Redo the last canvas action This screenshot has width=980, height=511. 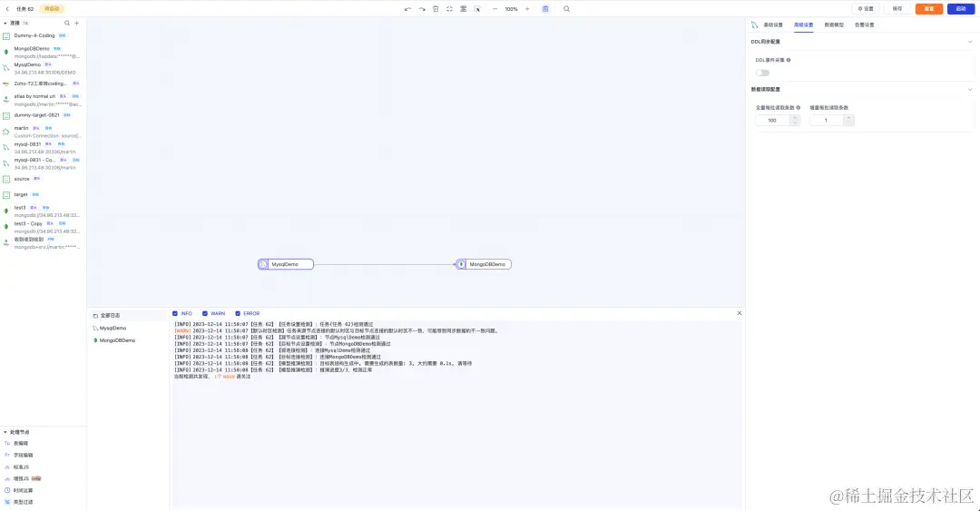coord(422,9)
